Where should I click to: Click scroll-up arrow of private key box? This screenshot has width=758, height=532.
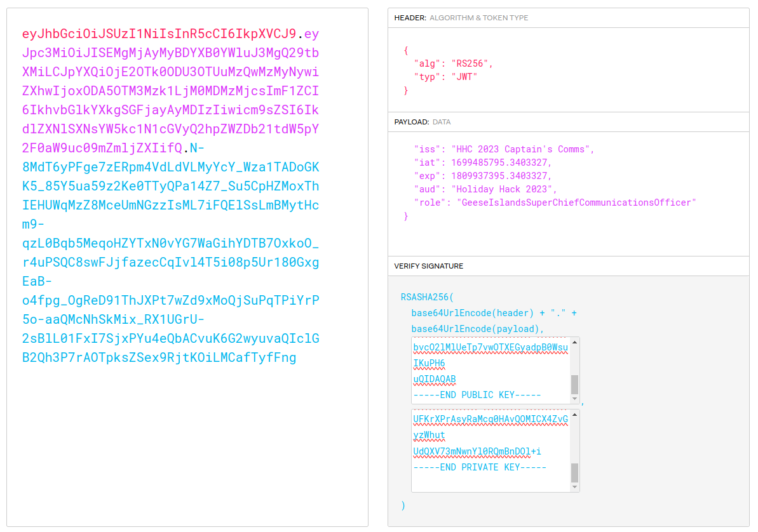[x=575, y=415]
